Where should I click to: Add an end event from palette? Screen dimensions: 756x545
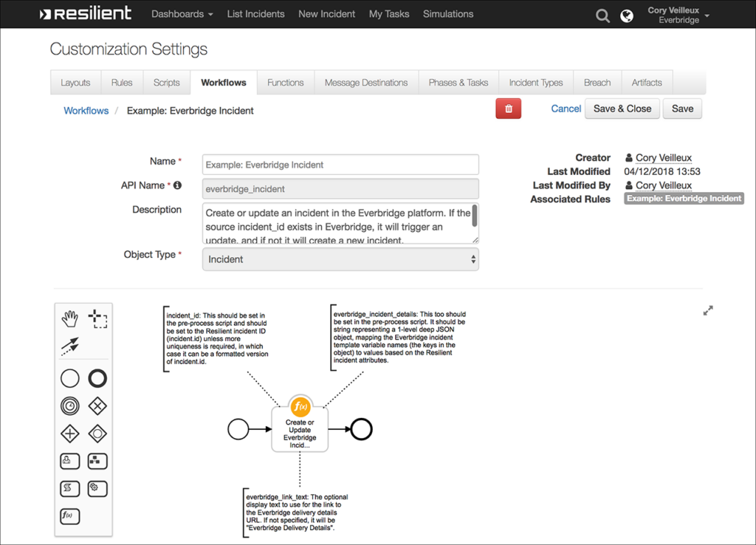[97, 379]
